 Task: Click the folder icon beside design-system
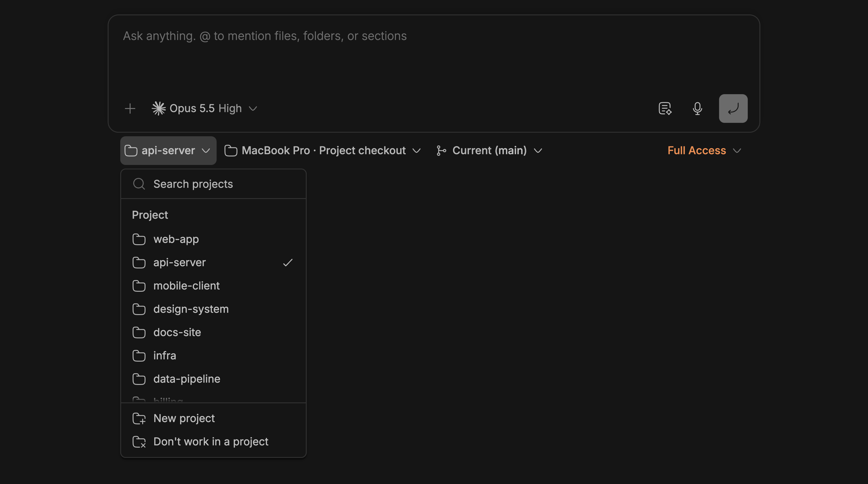click(139, 309)
